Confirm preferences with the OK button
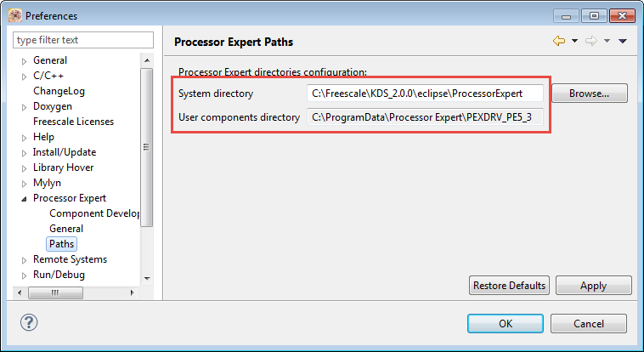Image resolution: width=644 pixels, height=352 pixels. (x=505, y=323)
